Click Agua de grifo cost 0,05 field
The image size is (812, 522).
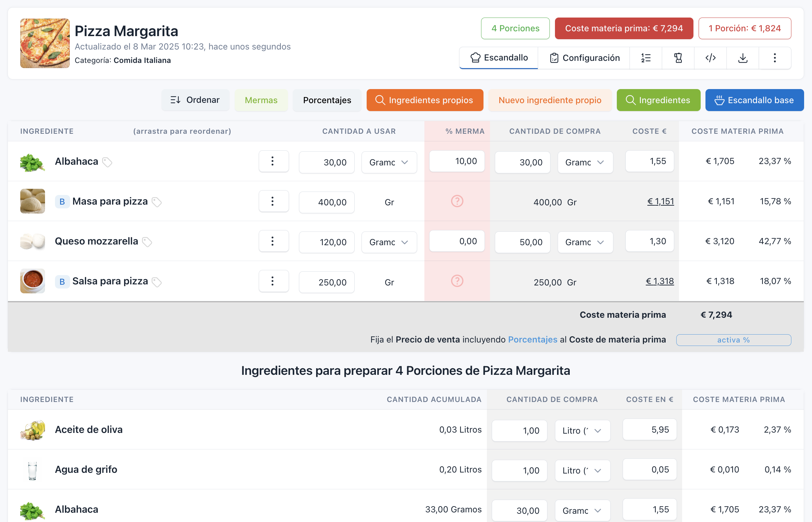coord(650,469)
